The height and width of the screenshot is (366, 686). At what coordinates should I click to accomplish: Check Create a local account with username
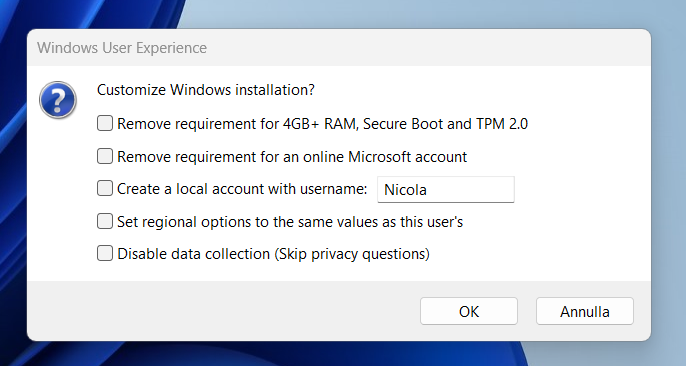point(105,188)
